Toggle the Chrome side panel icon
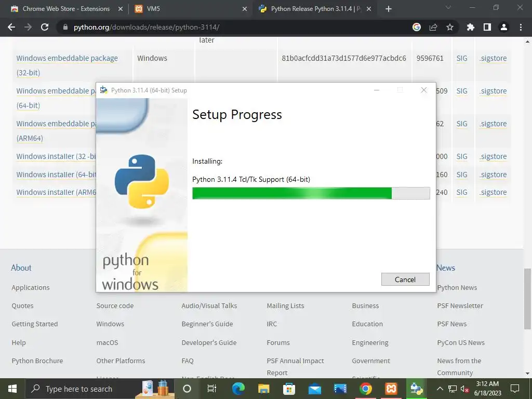532x399 pixels. pos(487,27)
